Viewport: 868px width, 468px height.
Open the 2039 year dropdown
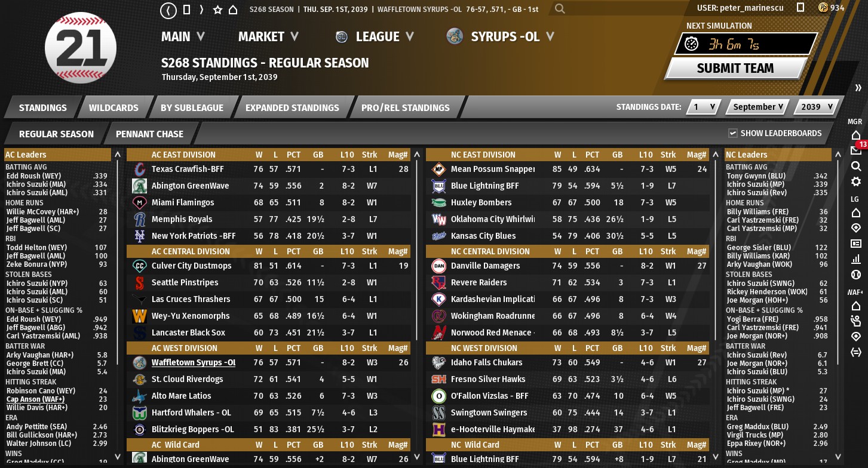click(x=817, y=107)
